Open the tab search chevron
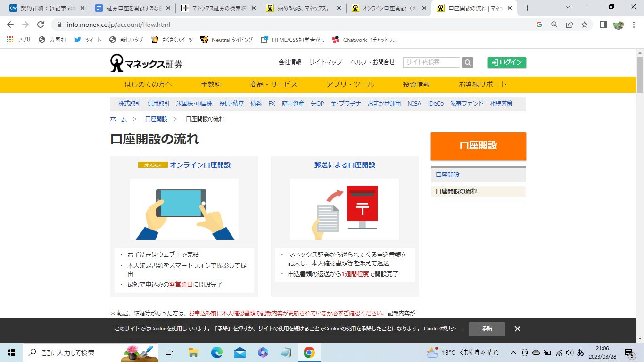644x362 pixels. [568, 7]
